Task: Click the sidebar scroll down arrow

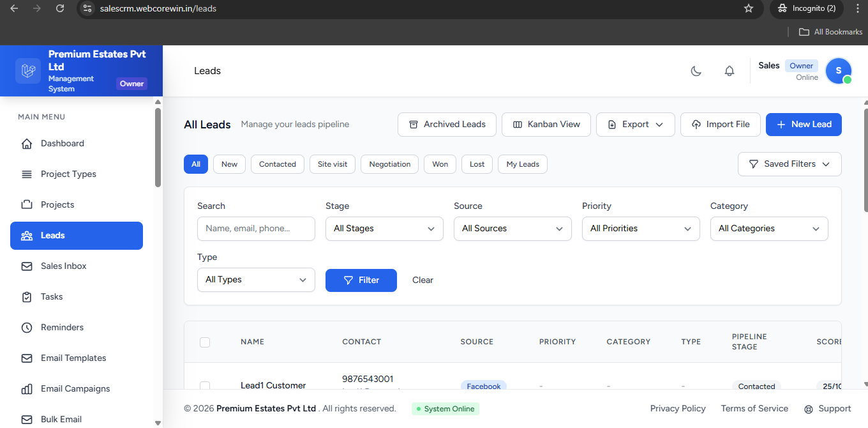Action: click(158, 423)
